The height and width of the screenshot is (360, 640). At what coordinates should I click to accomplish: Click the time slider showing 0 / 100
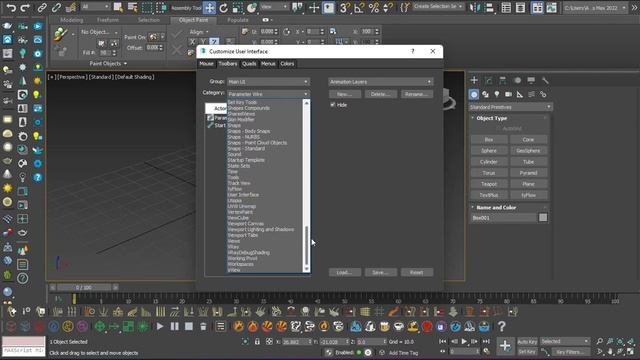pyautogui.click(x=84, y=287)
